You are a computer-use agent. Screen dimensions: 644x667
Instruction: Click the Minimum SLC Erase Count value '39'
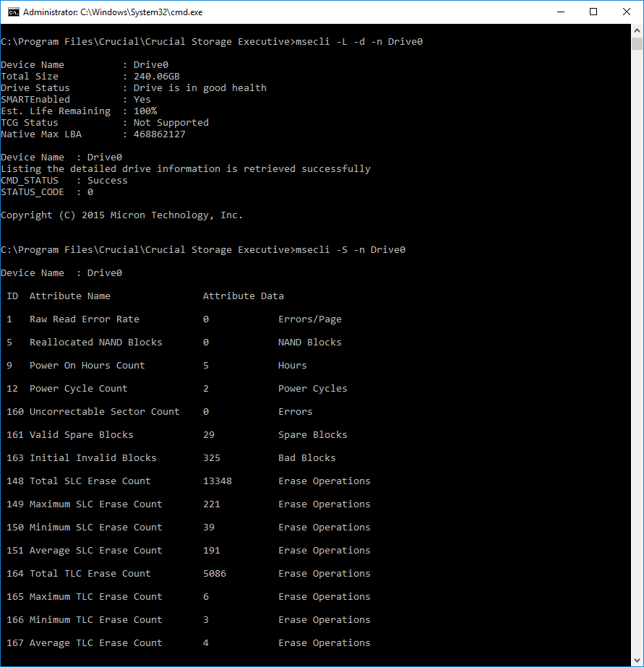[209, 527]
